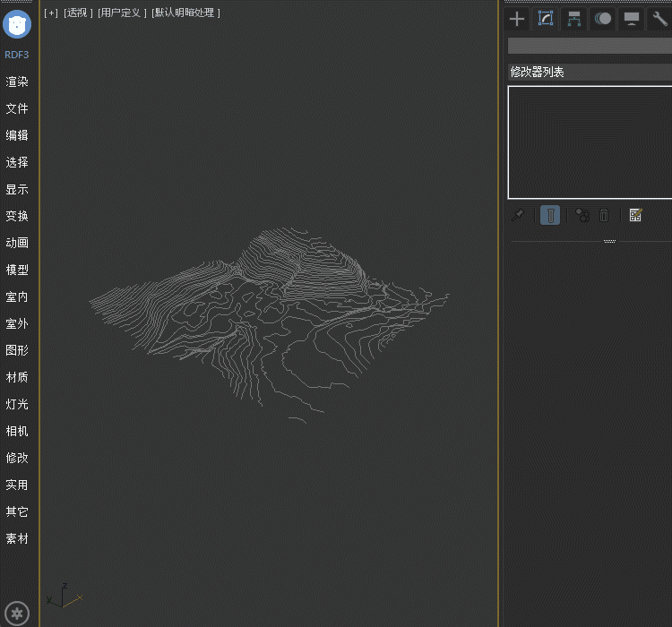Toggle the make unique icon

(x=582, y=215)
